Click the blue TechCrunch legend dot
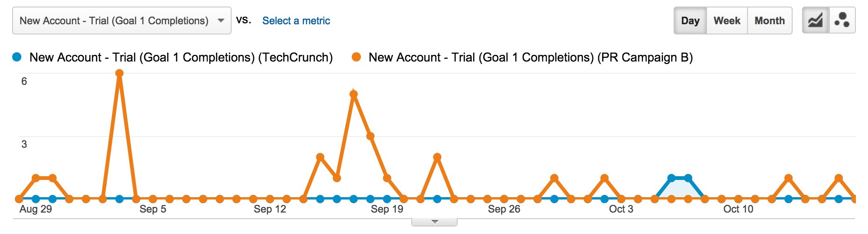 tap(17, 57)
